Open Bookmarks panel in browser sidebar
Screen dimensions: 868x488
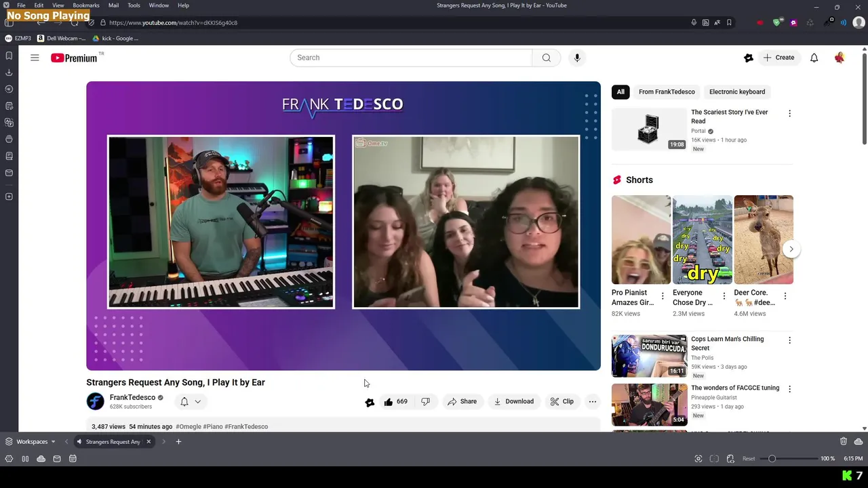pyautogui.click(x=9, y=56)
